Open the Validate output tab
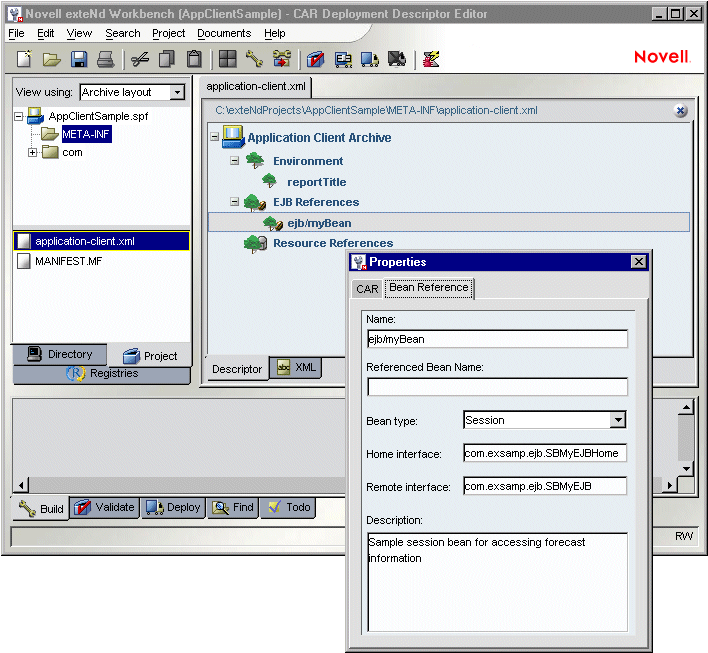Screen dimensions: 708x653 104,508
